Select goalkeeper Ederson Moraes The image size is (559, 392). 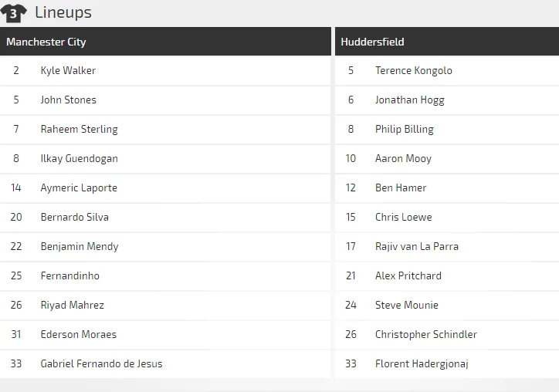click(x=78, y=334)
